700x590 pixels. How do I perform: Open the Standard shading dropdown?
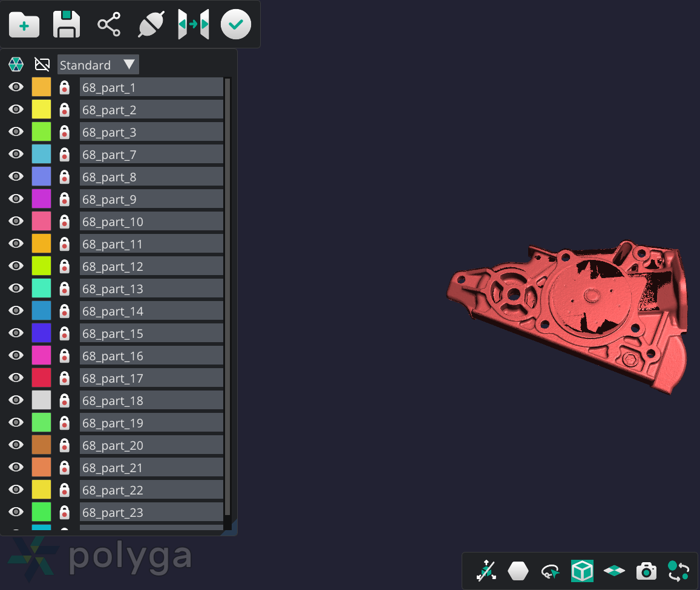click(x=98, y=64)
